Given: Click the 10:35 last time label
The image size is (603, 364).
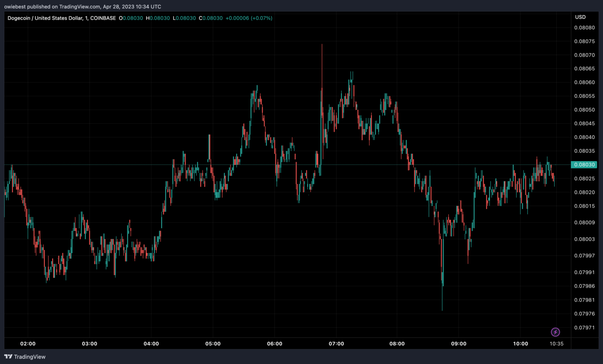Looking at the screenshot, I should tap(556, 344).
